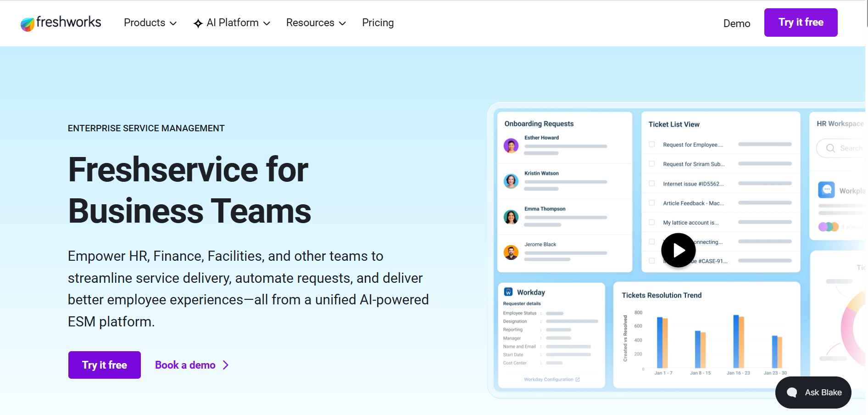Screen dimensions: 868x415
Task: Click Kristin Watson's avatar
Action: 511,181
